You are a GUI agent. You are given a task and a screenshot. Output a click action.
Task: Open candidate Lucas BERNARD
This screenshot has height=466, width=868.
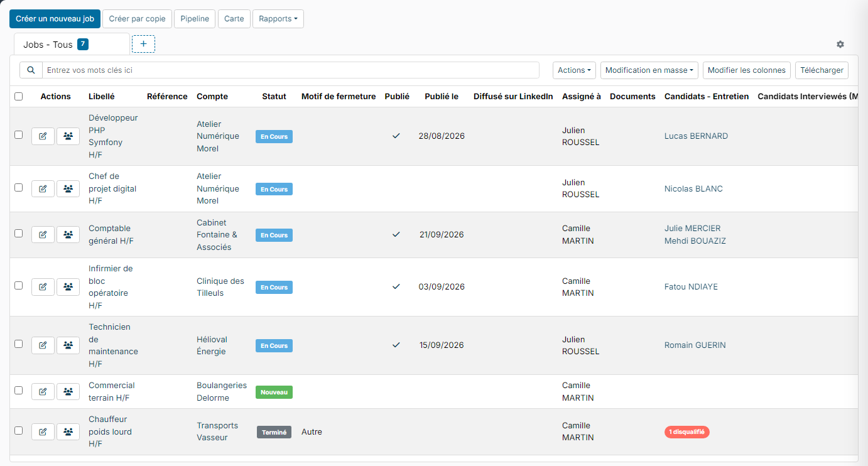[696, 136]
